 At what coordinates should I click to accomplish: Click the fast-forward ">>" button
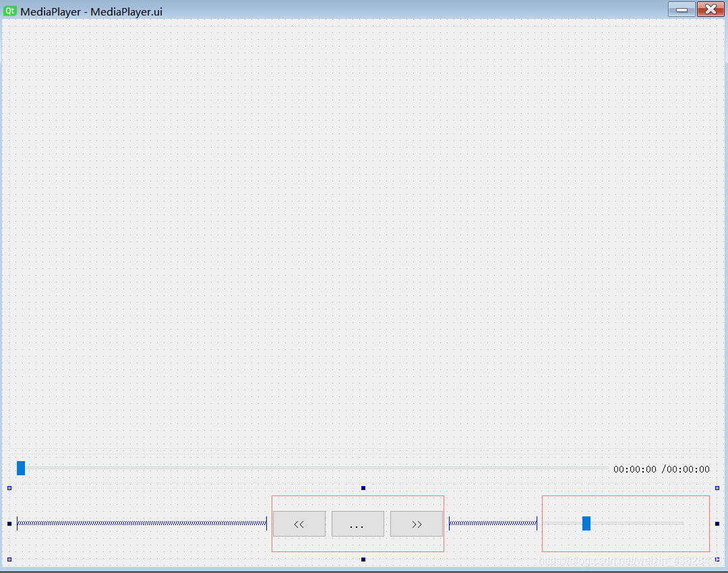(x=417, y=524)
